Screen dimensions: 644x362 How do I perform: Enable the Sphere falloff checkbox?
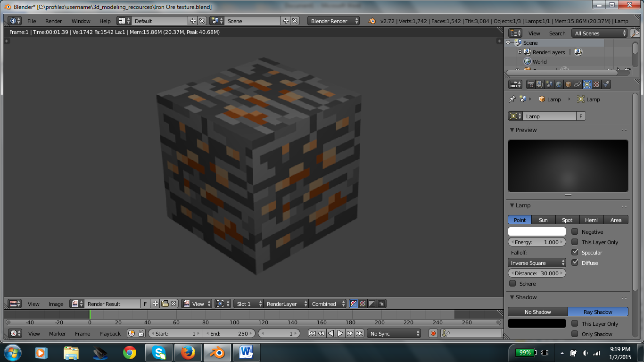(512, 283)
